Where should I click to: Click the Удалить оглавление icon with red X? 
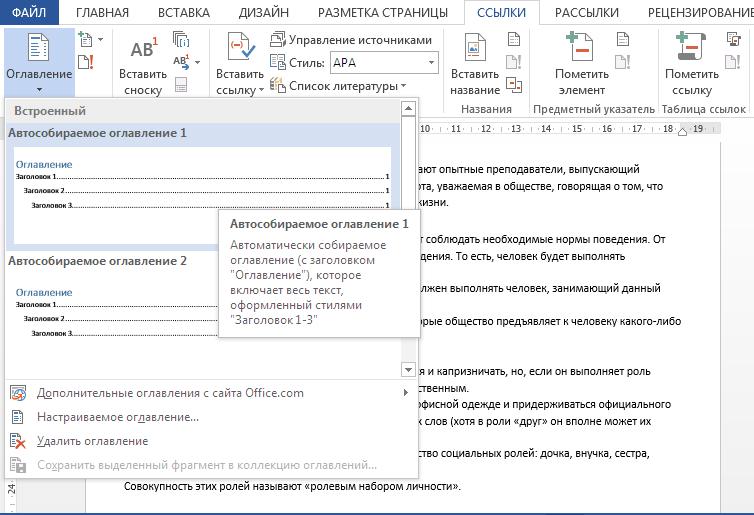(18, 441)
